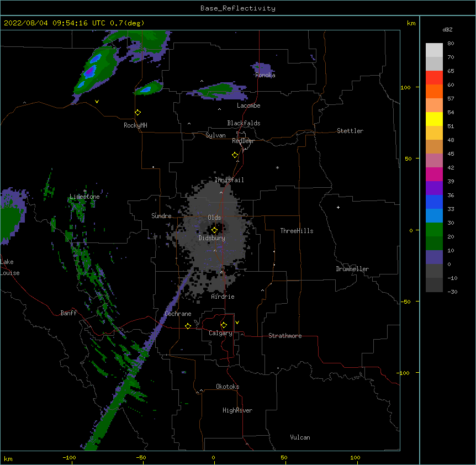Click the Lake Louise label
Viewport: 476px width, 465px height.
click(x=10, y=267)
